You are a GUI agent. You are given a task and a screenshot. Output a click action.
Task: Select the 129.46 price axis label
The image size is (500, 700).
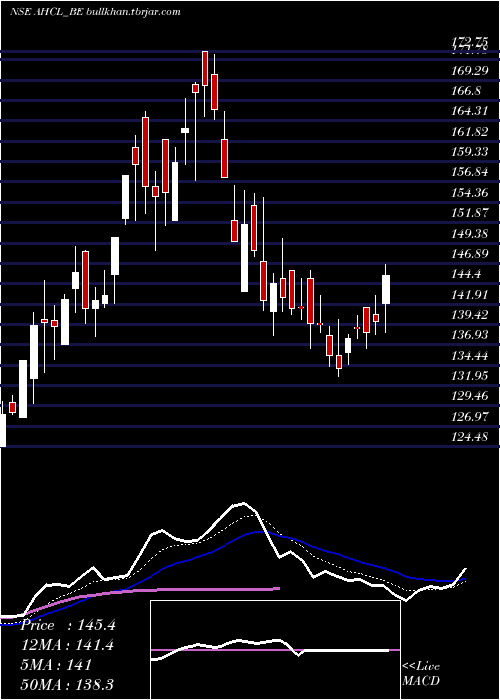(469, 396)
